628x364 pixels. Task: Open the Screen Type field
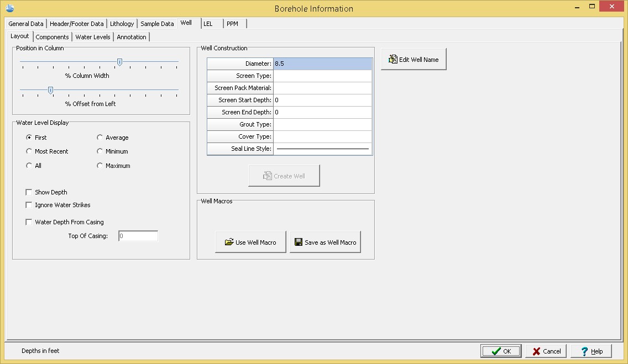click(322, 76)
